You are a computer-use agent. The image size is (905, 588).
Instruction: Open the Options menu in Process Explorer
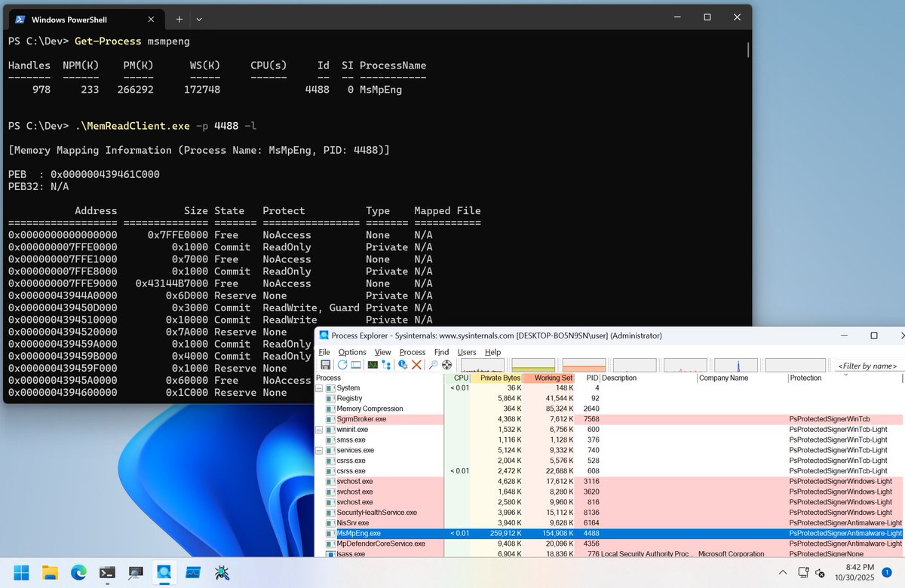351,352
